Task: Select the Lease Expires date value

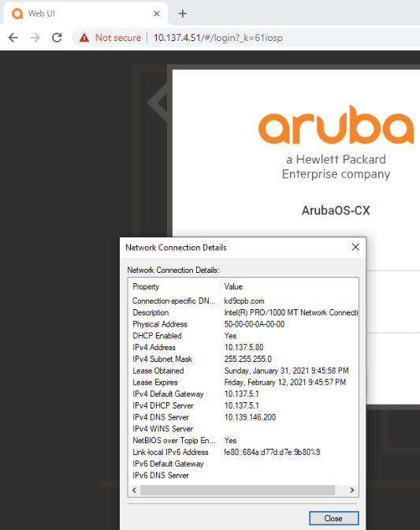Action: 285,383
